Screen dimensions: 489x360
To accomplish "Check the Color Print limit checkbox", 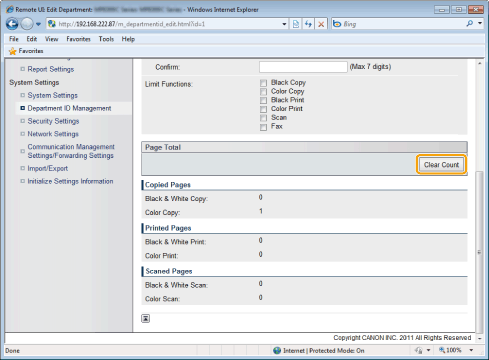I will click(263, 109).
